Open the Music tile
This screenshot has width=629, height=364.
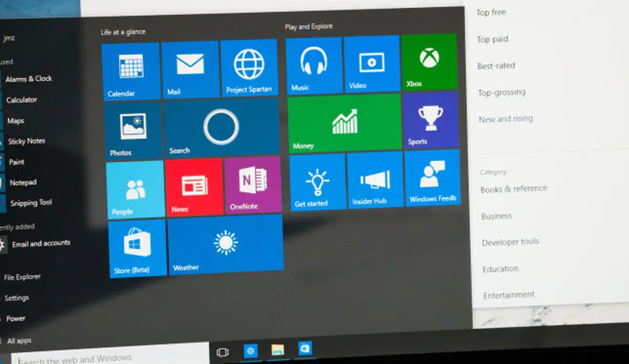[313, 65]
